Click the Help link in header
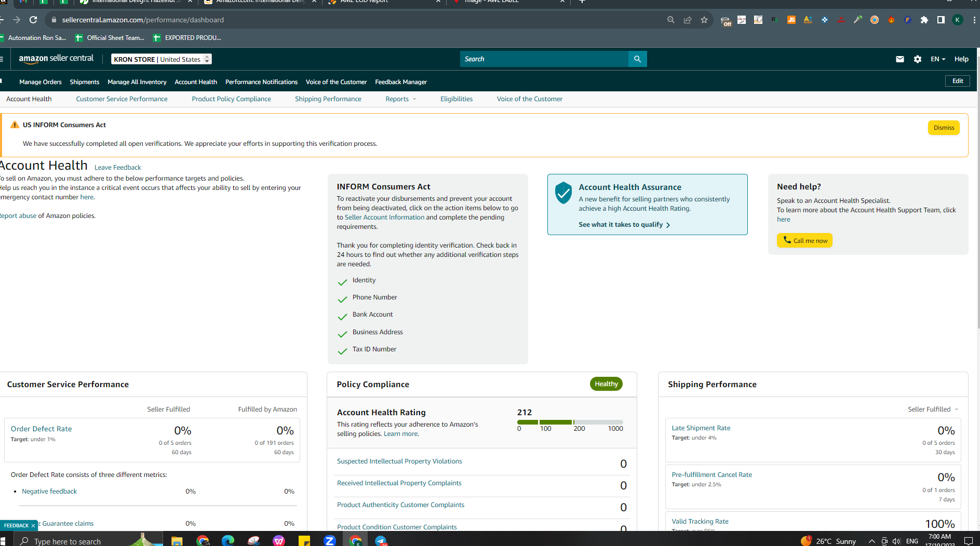 pos(961,59)
